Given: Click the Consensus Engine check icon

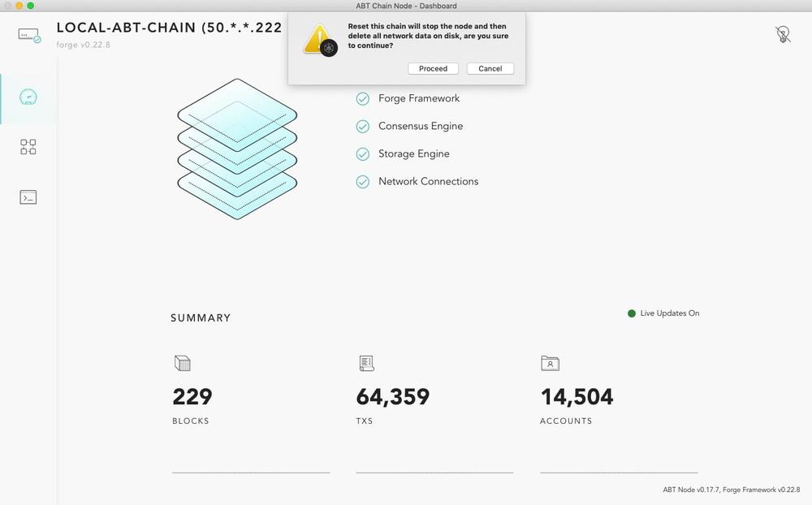Looking at the screenshot, I should 362,127.
